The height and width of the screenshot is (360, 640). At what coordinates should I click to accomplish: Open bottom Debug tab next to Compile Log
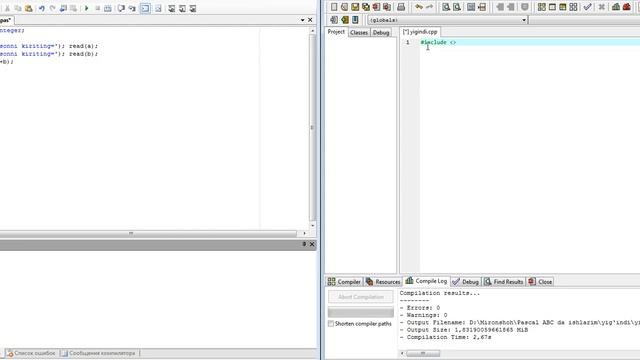tap(466, 282)
